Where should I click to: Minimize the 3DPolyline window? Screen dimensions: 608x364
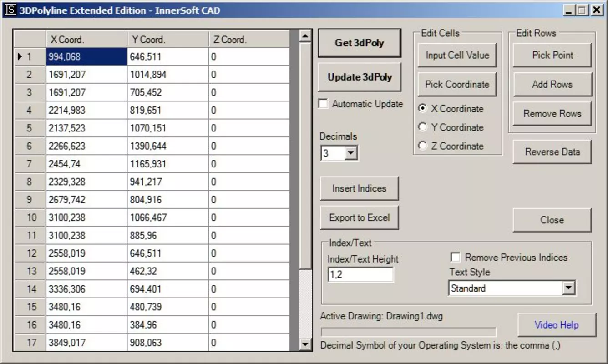569,10
